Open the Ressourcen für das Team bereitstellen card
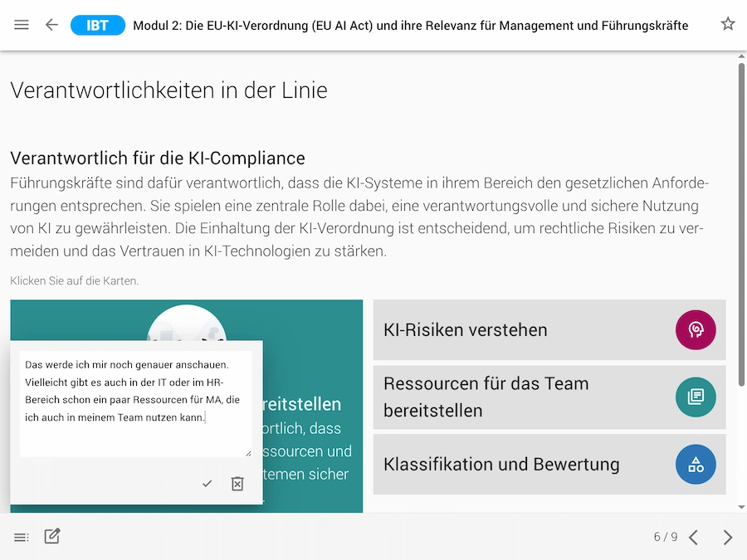Image resolution: width=747 pixels, height=560 pixels. pos(549,397)
